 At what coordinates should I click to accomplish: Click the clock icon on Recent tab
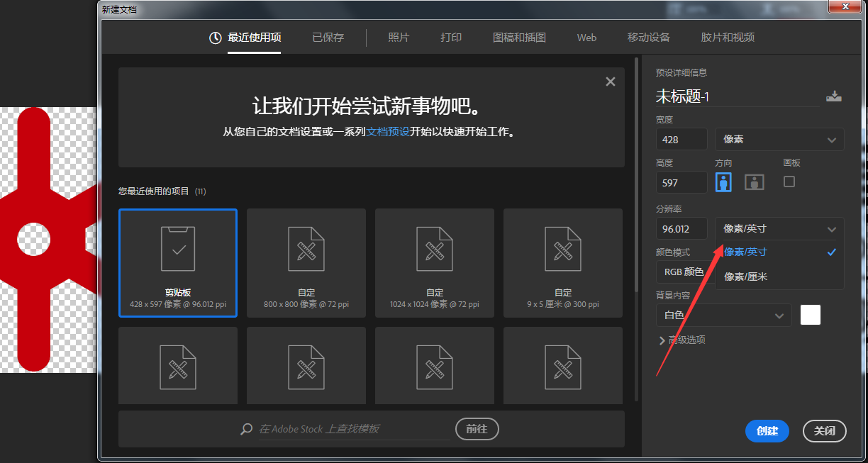(x=216, y=38)
